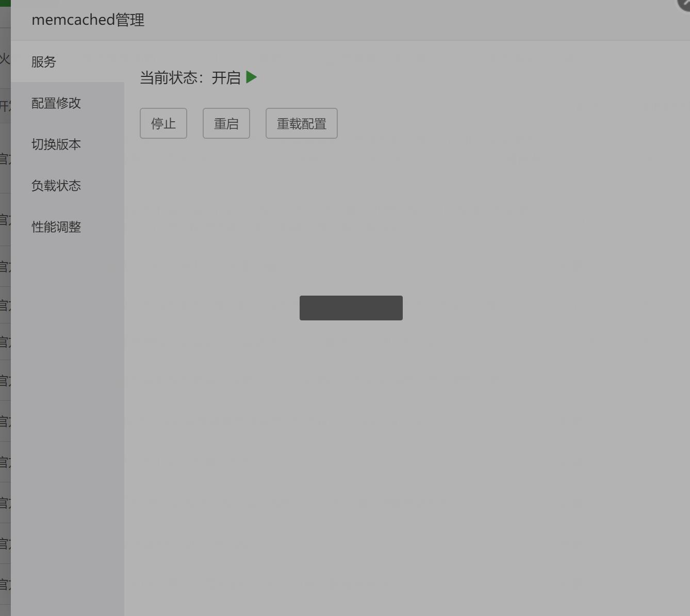This screenshot has height=616, width=690.
Task: Click the 重启 button
Action: [x=226, y=123]
